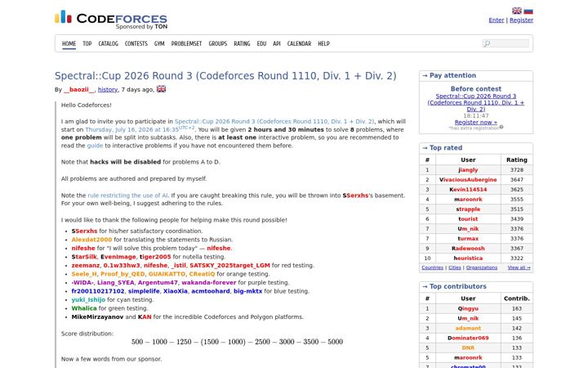The width and height of the screenshot is (588, 368).
Task: Open SATSKY_2025target_LGM profile link
Action: 229,266
